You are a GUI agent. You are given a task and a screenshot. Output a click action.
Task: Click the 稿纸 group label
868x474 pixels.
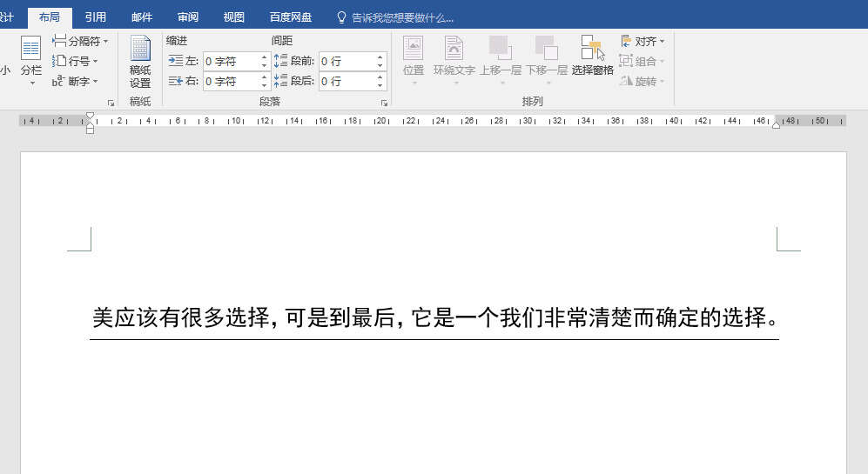pos(140,102)
